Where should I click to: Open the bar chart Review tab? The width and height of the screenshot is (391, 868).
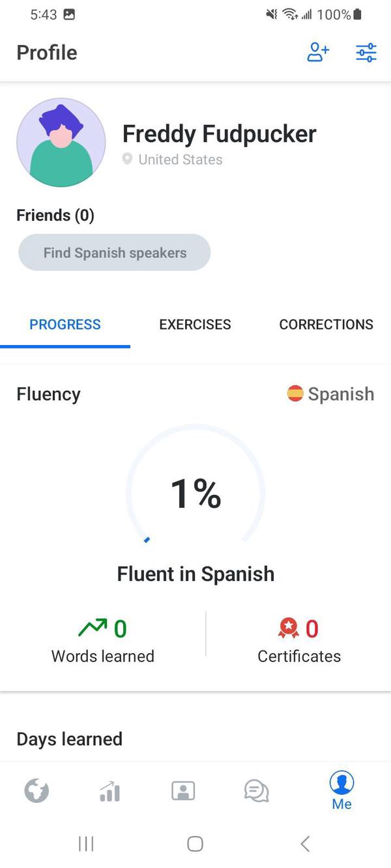[109, 791]
